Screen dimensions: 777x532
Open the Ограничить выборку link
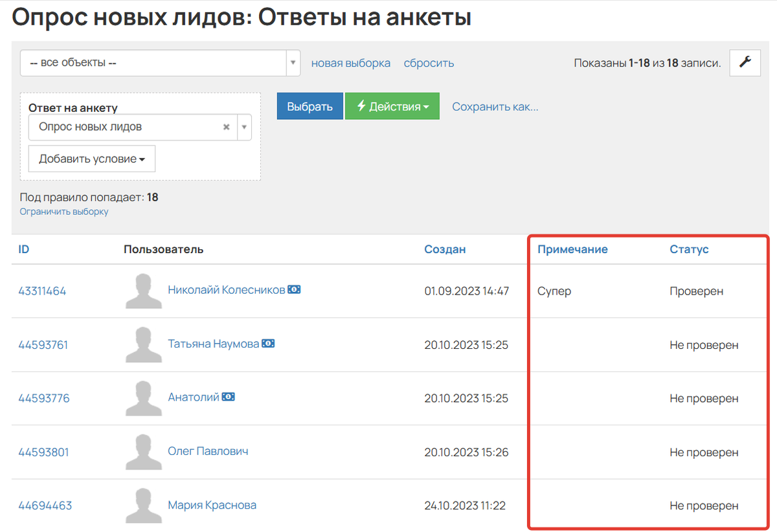pyautogui.click(x=63, y=211)
